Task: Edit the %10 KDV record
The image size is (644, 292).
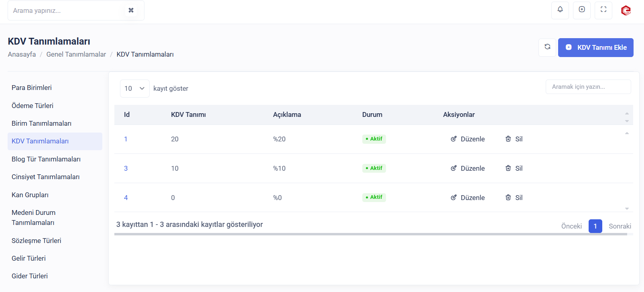Action: [467, 168]
